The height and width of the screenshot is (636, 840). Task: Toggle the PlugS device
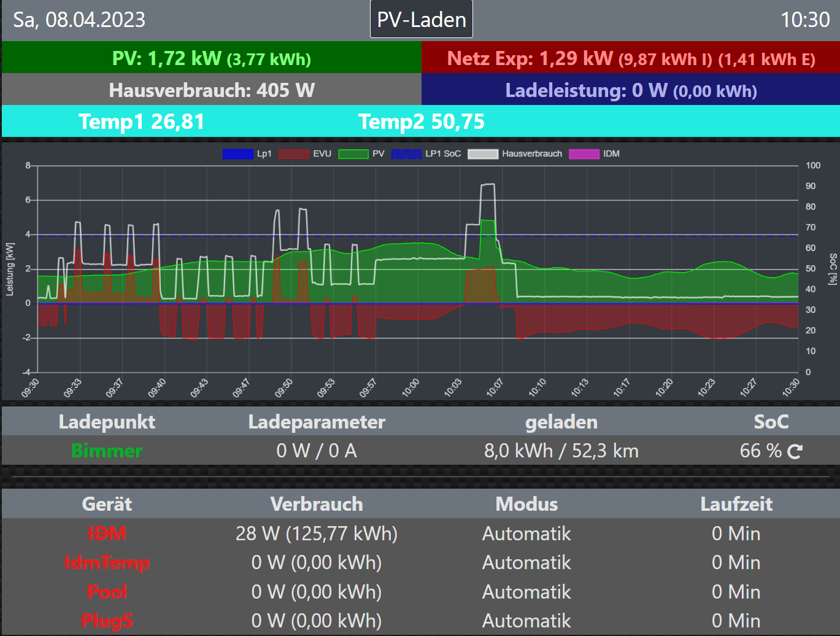[107, 621]
